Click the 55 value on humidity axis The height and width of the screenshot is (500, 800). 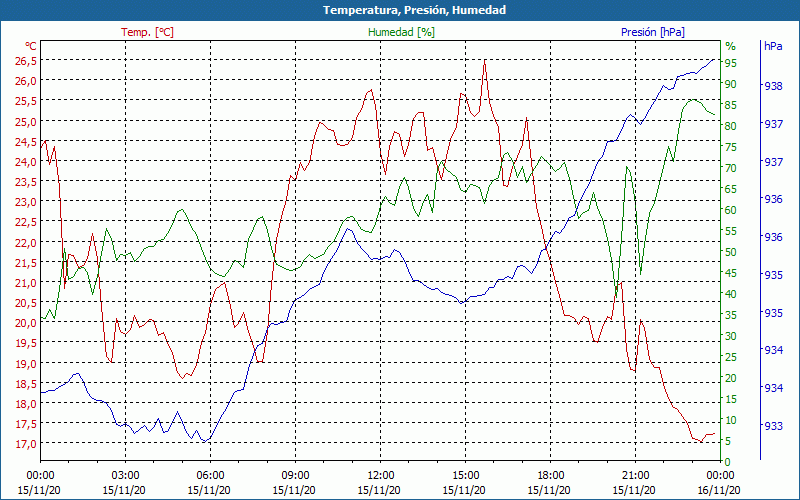click(x=731, y=231)
